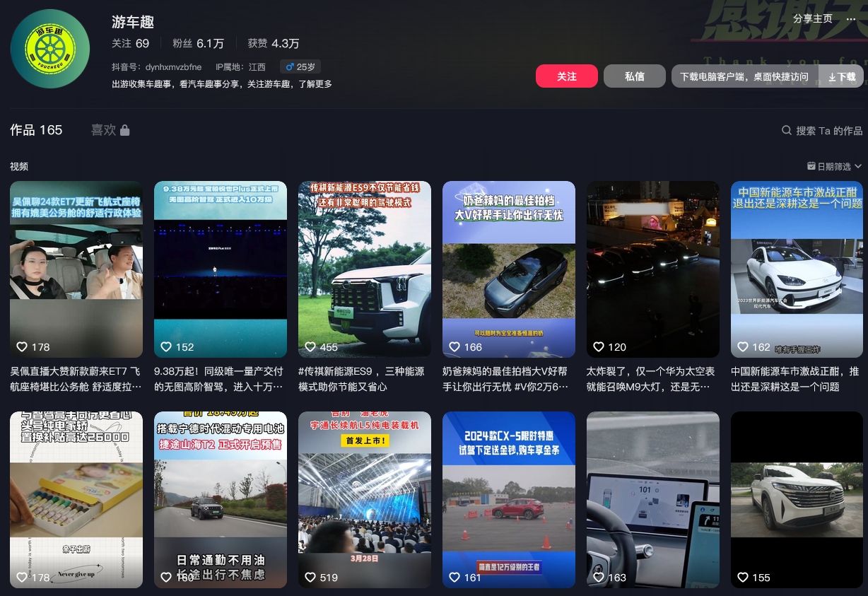Viewport: 868px width, 596px height.
Task: Open title 9.38万起！同级唯一量产交付
Action: point(219,379)
